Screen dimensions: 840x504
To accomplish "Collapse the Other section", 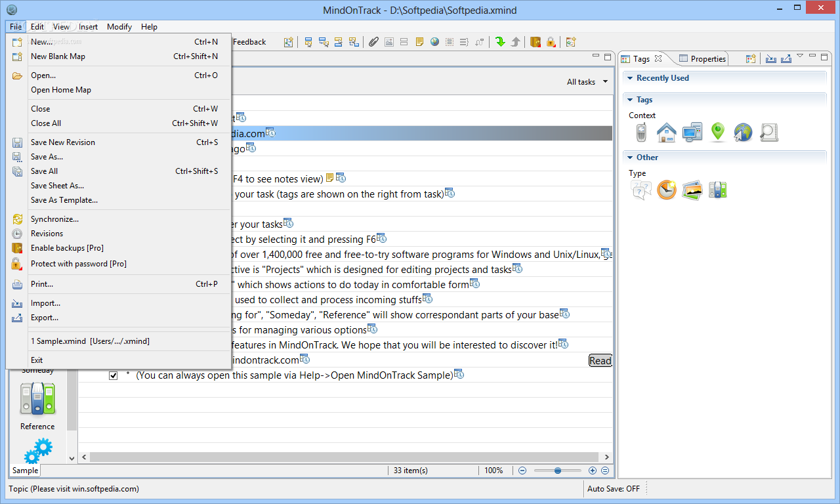I will click(x=629, y=157).
